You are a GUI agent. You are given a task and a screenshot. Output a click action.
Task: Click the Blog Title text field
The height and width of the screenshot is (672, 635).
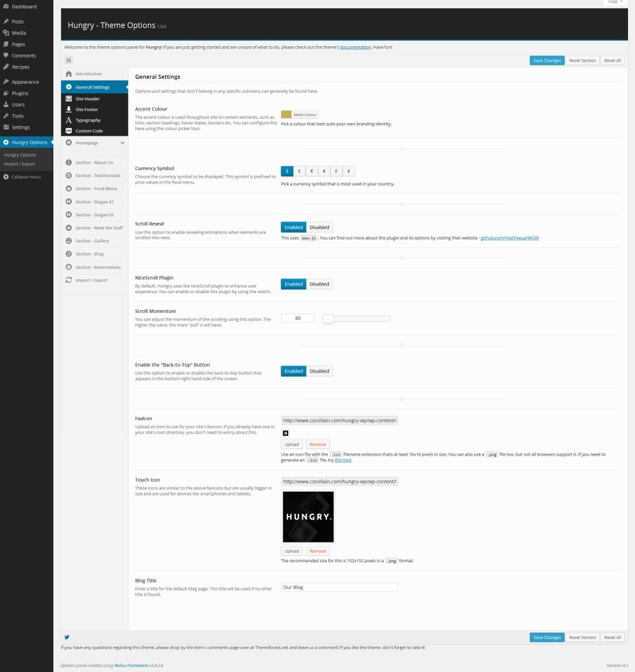[339, 588]
